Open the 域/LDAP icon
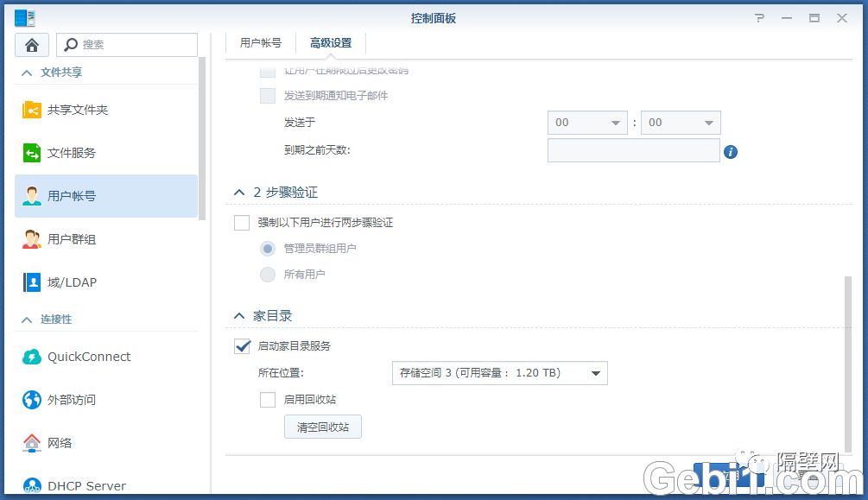This screenshot has height=500, width=868. (32, 282)
